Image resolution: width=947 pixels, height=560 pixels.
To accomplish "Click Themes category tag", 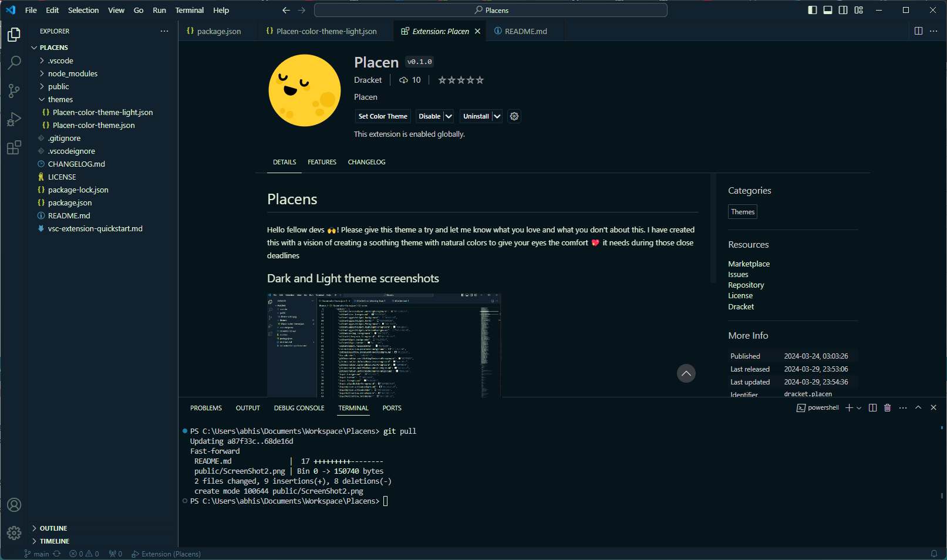I will pyautogui.click(x=743, y=212).
